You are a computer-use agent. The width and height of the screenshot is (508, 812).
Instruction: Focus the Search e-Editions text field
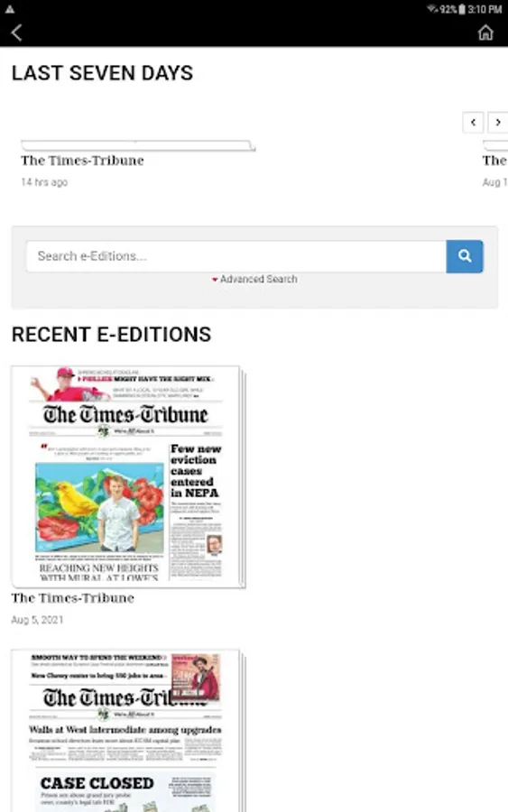click(x=236, y=256)
